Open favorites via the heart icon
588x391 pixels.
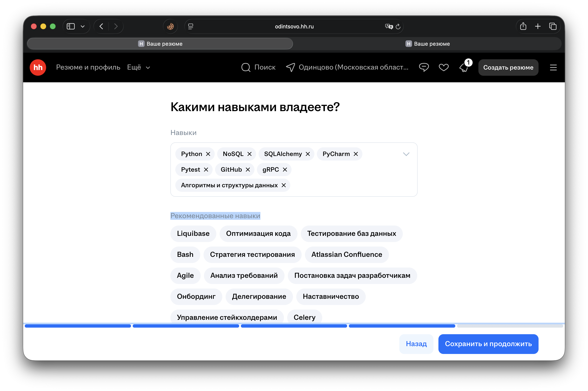click(x=444, y=67)
